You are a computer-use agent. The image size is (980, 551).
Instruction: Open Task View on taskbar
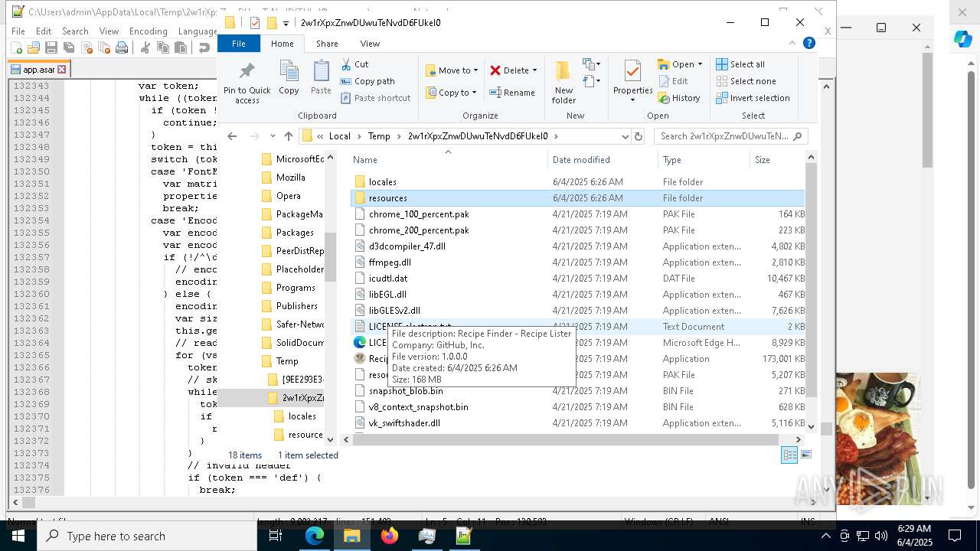tap(276, 536)
